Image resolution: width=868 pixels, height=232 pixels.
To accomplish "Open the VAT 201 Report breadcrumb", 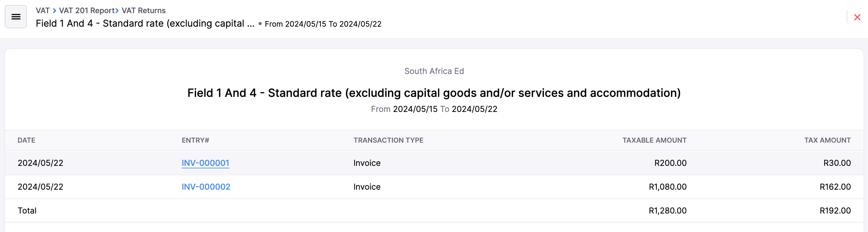I will point(87,10).
